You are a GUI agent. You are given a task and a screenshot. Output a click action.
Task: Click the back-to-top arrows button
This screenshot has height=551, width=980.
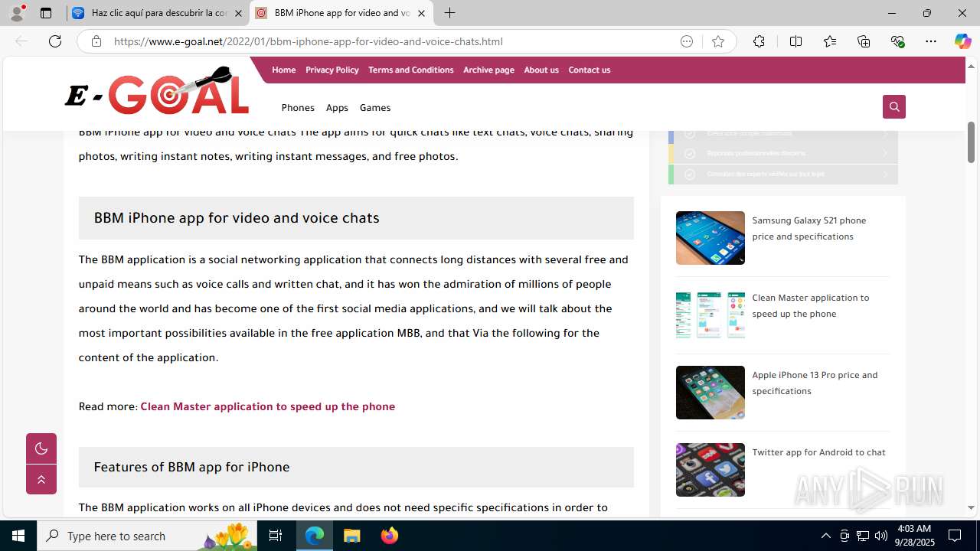pos(41,480)
